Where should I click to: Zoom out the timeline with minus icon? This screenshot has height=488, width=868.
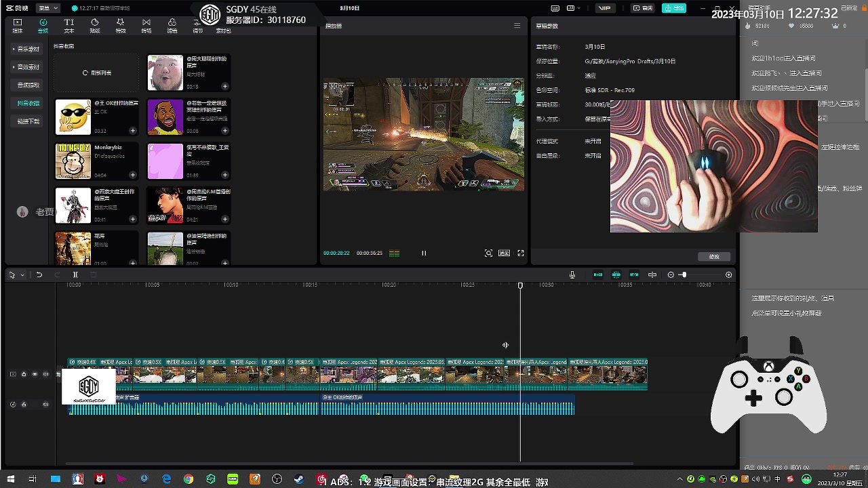point(671,274)
